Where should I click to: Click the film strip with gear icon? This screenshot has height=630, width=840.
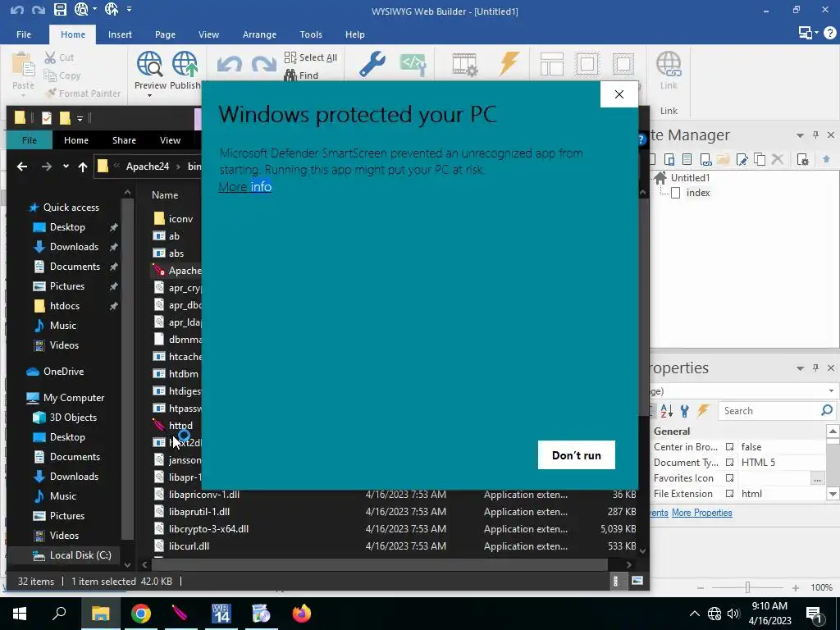coord(464,64)
